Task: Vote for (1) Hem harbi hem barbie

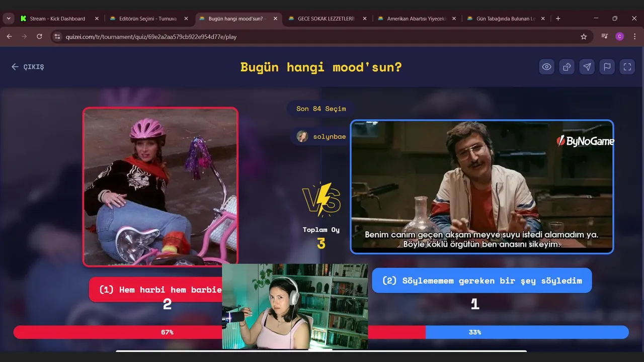Action: coord(155,290)
